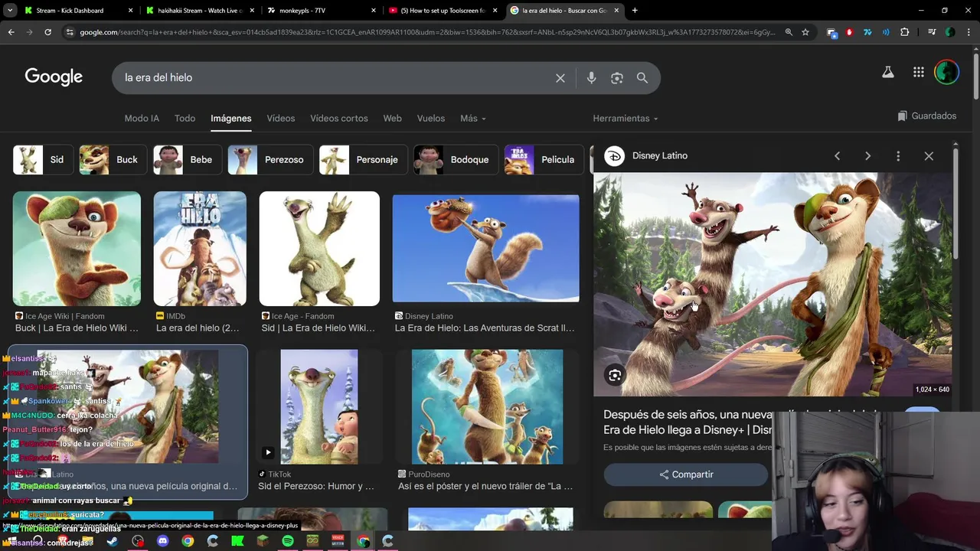This screenshot has width=980, height=551.
Task: Open preview panel three-dot options menu
Action: [898, 156]
